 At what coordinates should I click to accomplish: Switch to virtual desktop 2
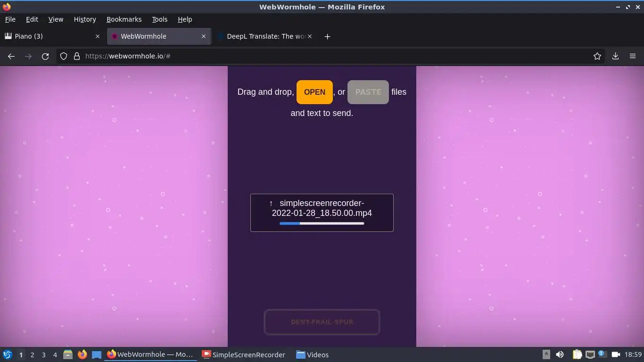click(x=32, y=355)
